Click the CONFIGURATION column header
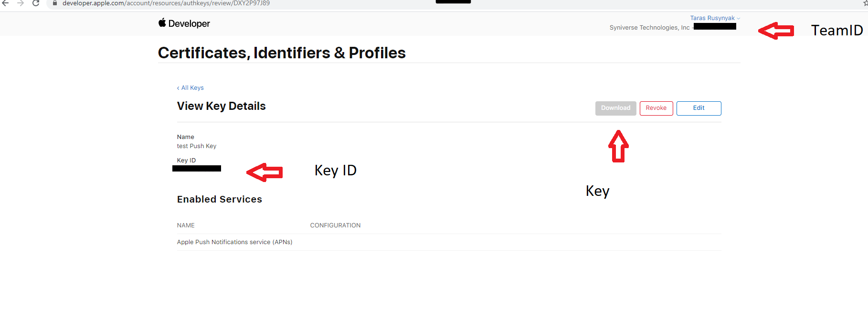868x322 pixels. pos(335,225)
